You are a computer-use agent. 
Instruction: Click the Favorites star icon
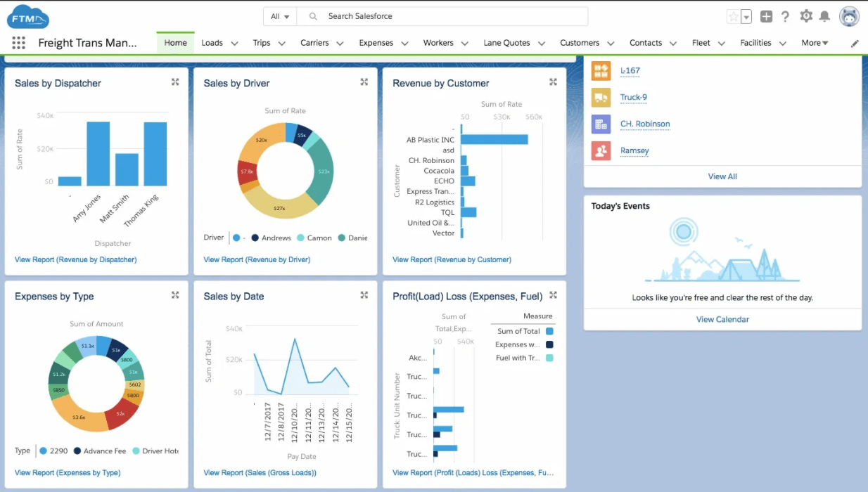pyautogui.click(x=733, y=17)
